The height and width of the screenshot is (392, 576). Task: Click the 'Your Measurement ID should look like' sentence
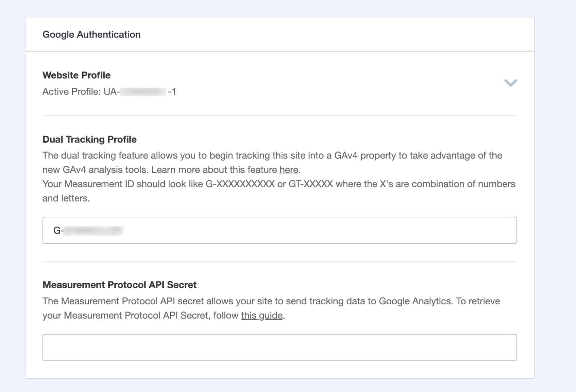coord(279,191)
